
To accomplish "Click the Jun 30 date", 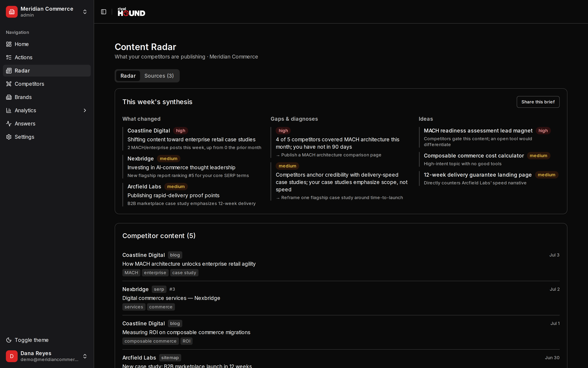I will (552, 358).
